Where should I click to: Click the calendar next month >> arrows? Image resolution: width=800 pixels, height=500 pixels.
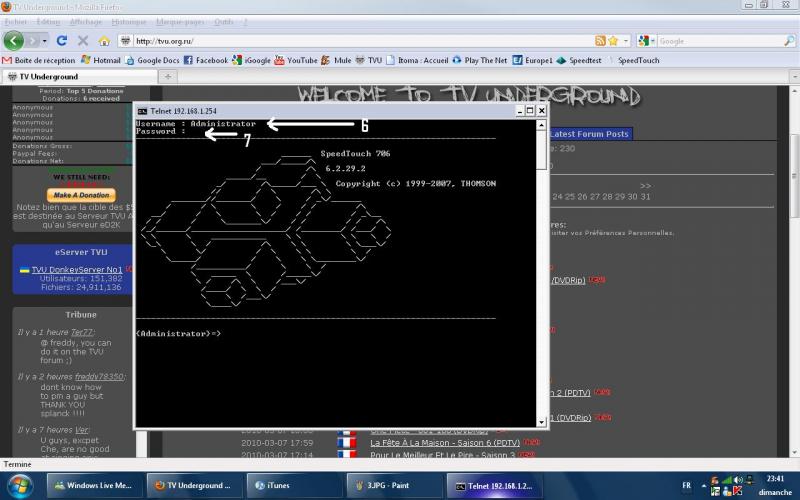[645, 186]
